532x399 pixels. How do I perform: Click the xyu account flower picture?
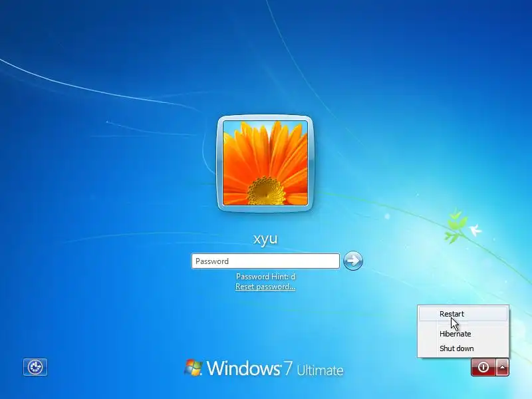pos(265,163)
